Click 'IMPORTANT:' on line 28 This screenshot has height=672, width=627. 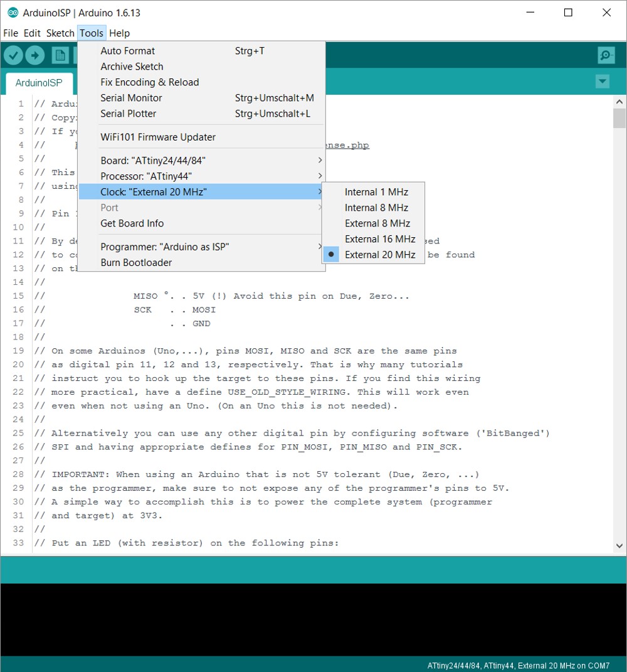point(80,474)
